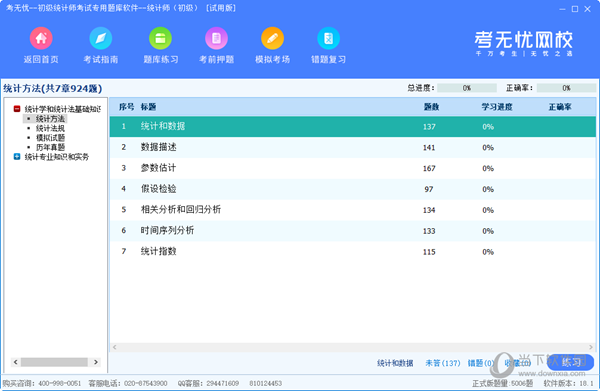Screen dimensions: 600x391
Task: Click right arrow of chapter list scrollbar
Action: (591, 347)
